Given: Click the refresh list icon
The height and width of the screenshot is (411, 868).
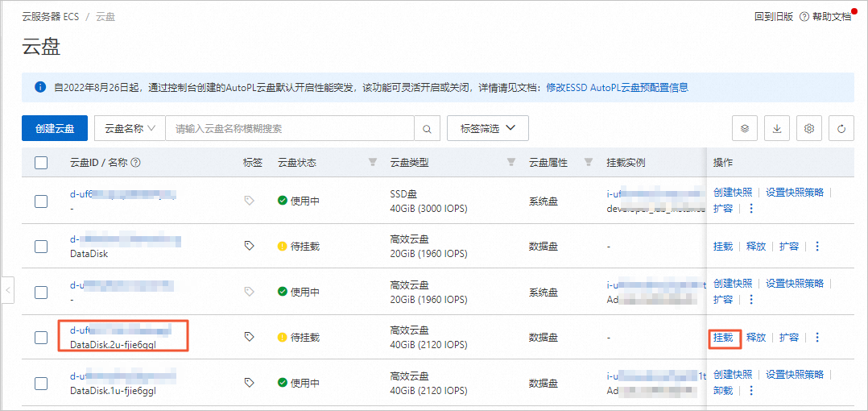Looking at the screenshot, I should 841,129.
